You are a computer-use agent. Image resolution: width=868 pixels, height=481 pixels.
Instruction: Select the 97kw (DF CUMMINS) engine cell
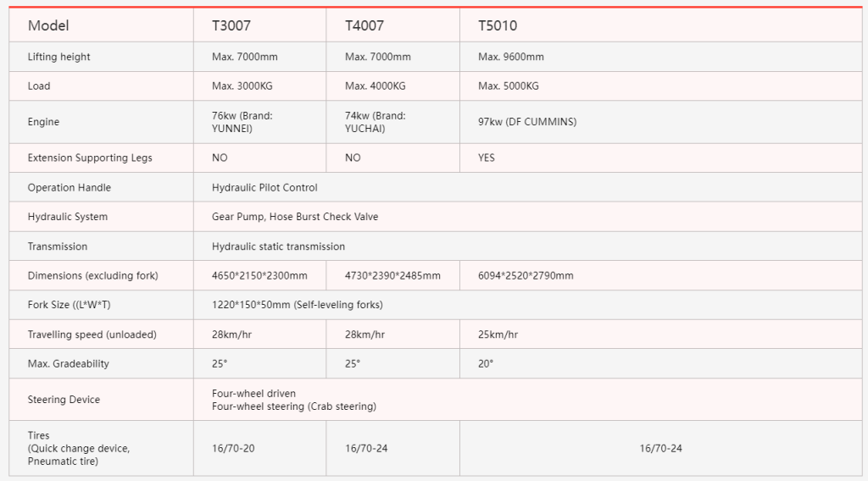[x=527, y=122]
